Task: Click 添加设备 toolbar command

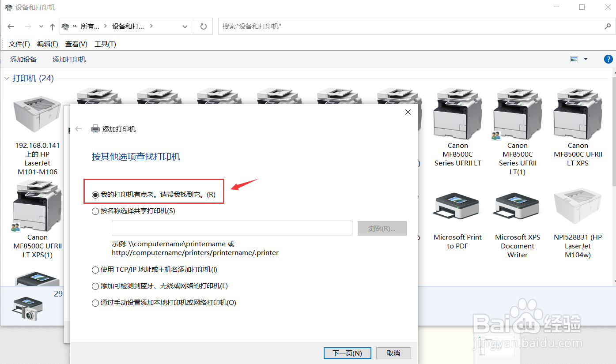Action: [x=23, y=59]
